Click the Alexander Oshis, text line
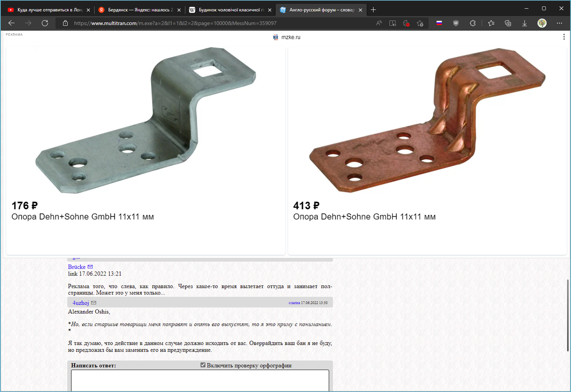 coord(89,312)
